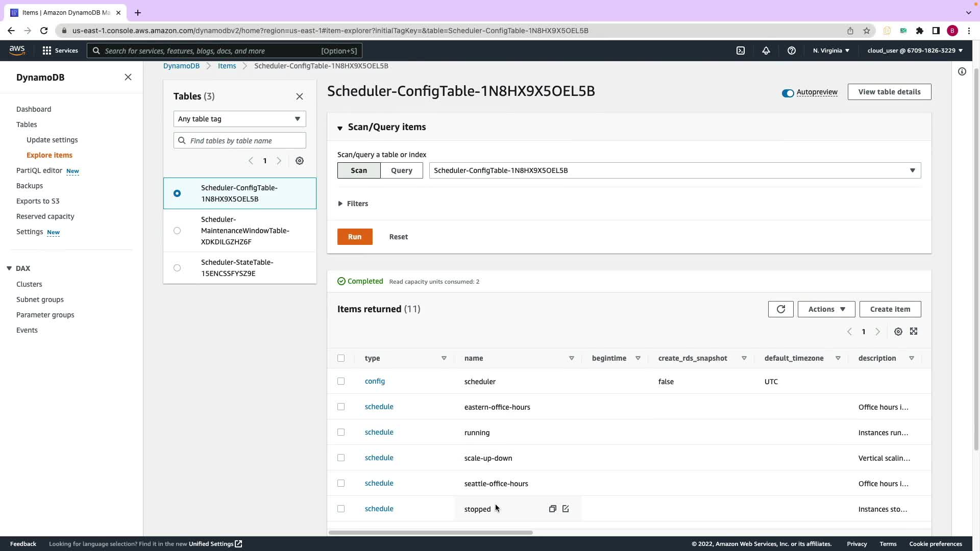Click the refresh items icon button

[780, 309]
